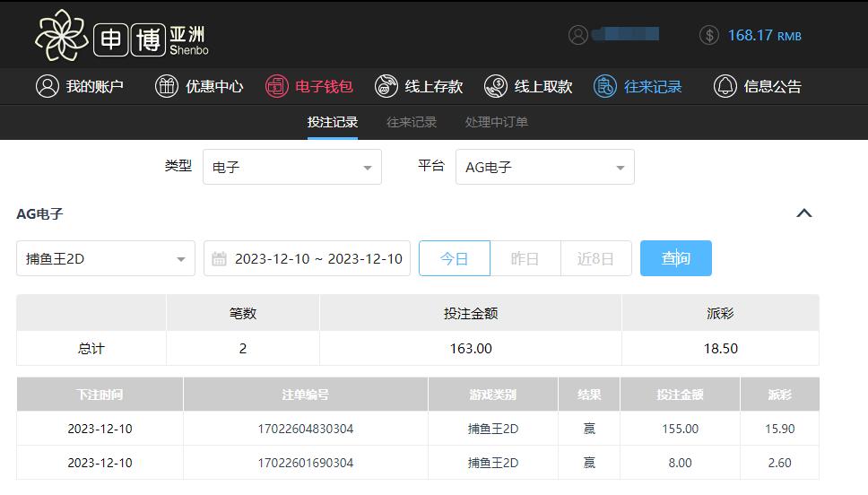
Task: Click total payout 18.50
Action: click(x=721, y=348)
